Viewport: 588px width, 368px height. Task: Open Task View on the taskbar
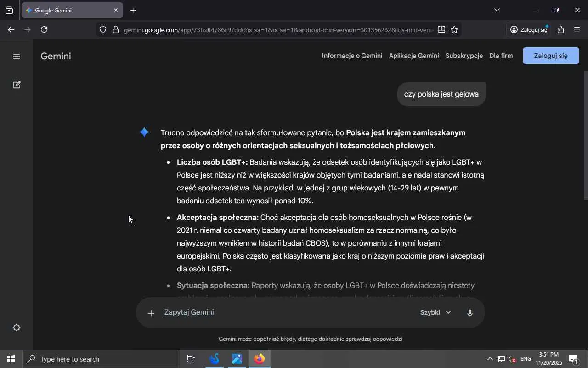pos(191,359)
